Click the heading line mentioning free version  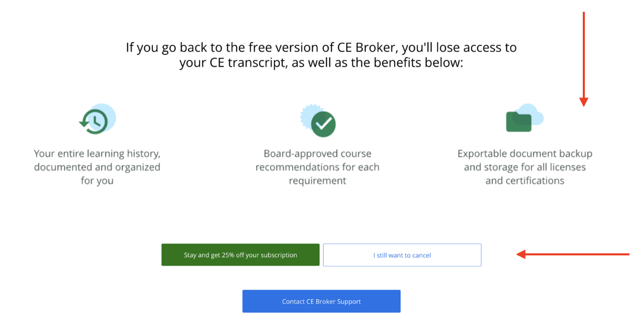321,47
